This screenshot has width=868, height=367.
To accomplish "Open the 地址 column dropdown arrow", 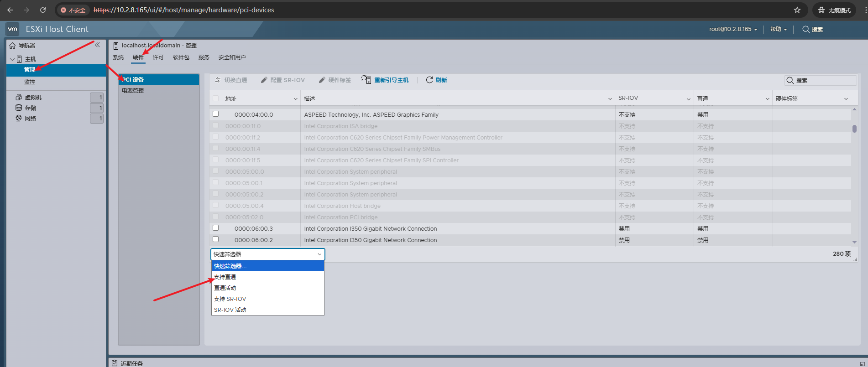I will [296, 99].
